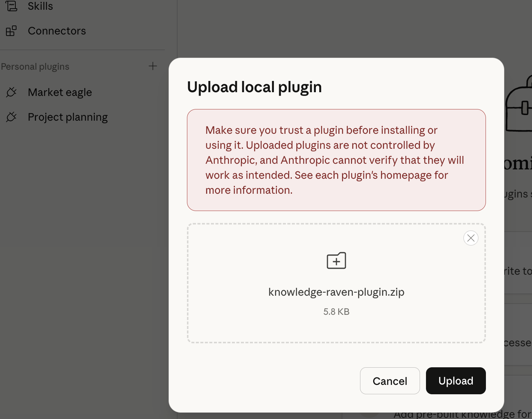Open the Project planning plugin name
532x419 pixels.
(67, 117)
